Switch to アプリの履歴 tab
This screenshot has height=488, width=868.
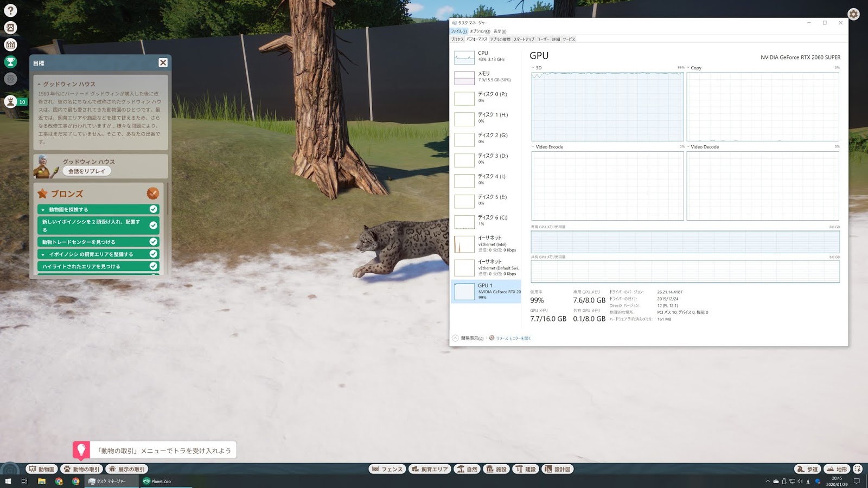500,40
